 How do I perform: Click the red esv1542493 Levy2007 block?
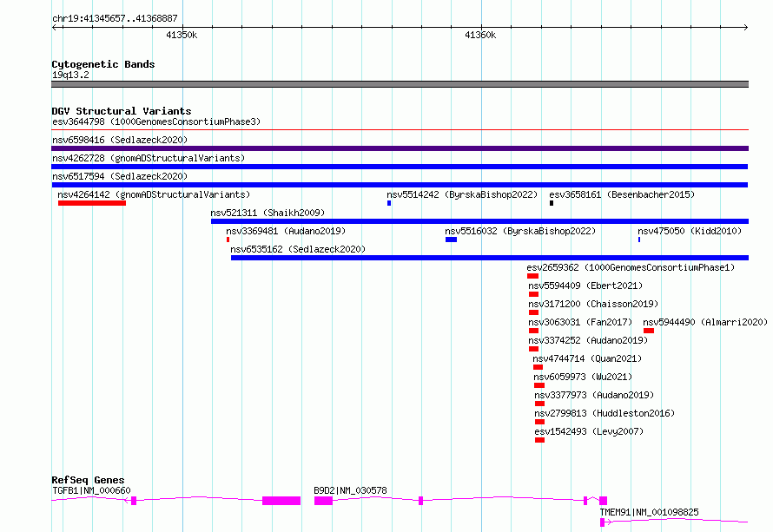[x=540, y=440]
